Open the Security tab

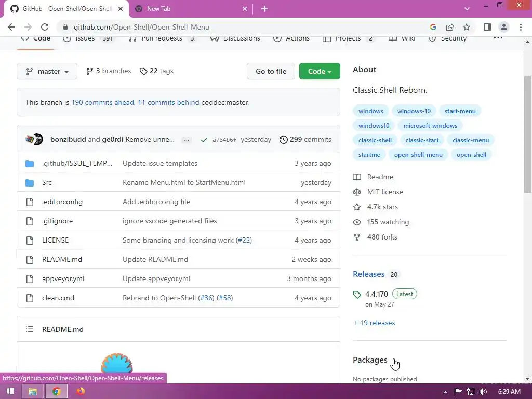point(447,38)
